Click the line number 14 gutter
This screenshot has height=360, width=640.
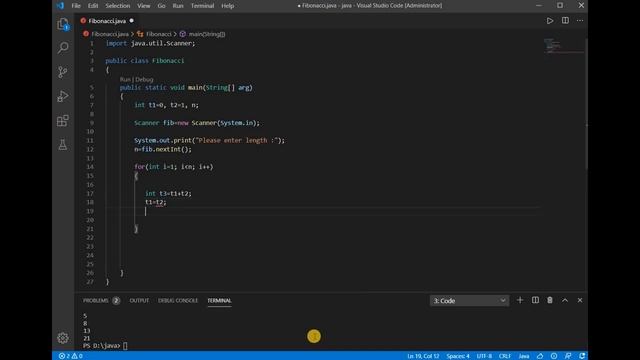[90, 167]
